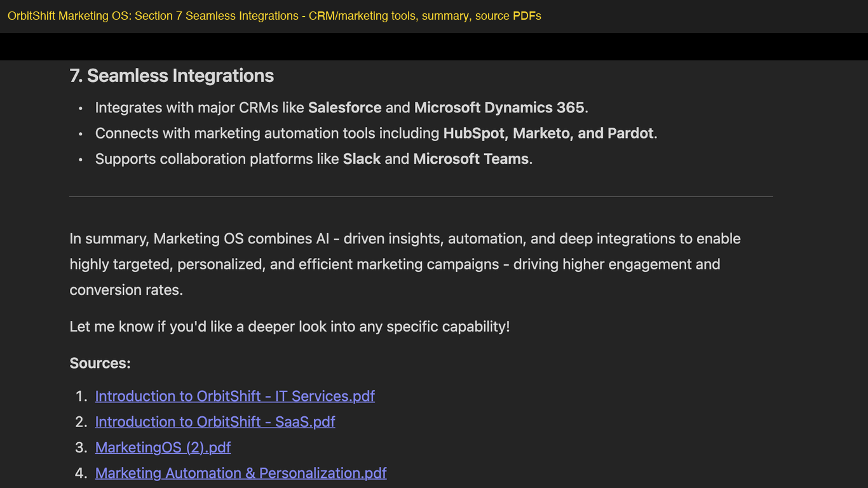The width and height of the screenshot is (868, 488).
Task: Click the 'In summary, Marketing OS' paragraph
Action: point(405,264)
